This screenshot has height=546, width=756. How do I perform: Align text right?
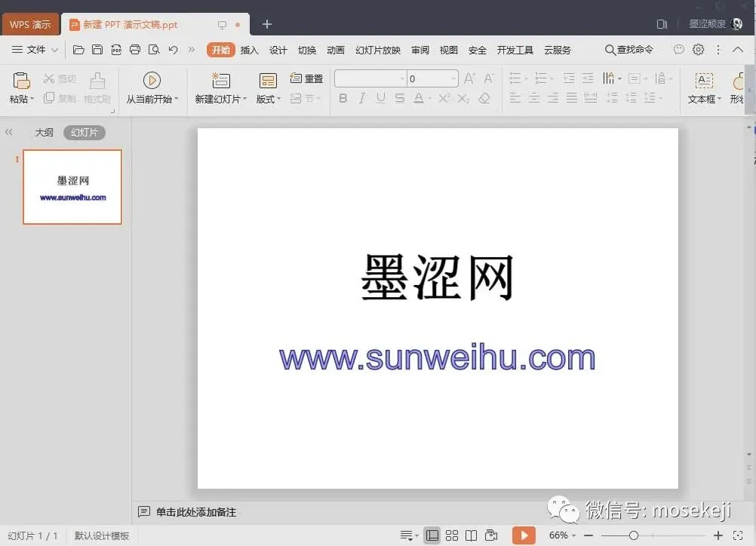coord(553,98)
